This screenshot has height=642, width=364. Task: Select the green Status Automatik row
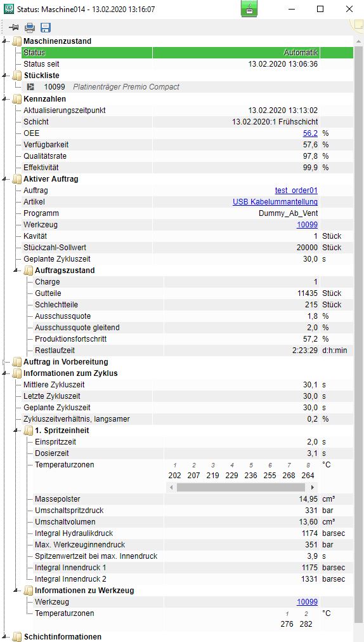188,53
